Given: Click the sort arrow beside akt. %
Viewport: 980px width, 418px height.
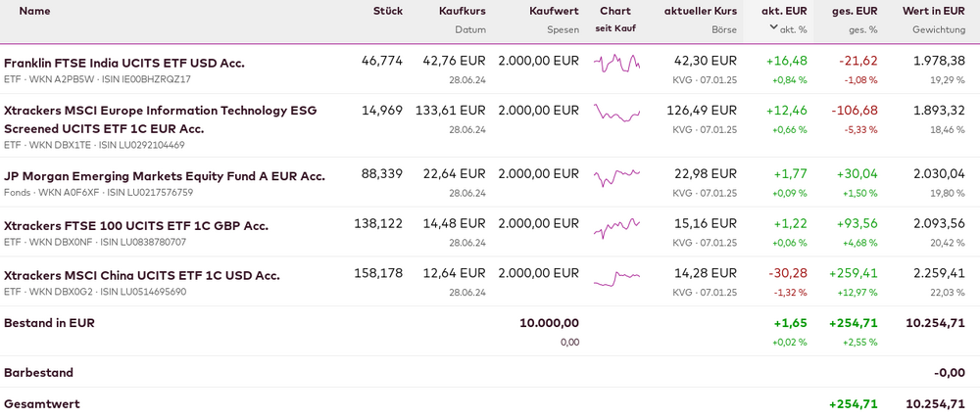Looking at the screenshot, I should click(774, 28).
